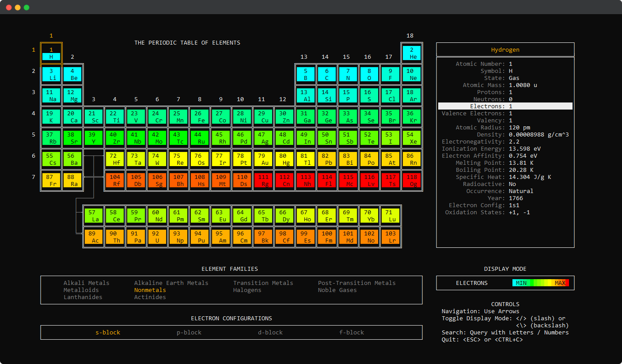622x364 pixels.
Task: Switch to the s-block configuration view
Action: tap(108, 332)
